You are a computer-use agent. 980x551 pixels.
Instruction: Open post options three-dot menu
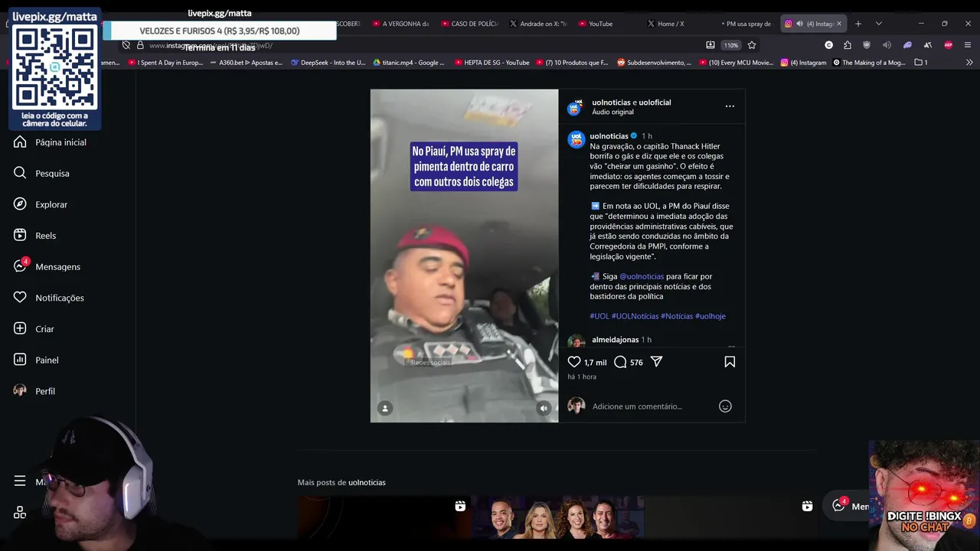730,106
